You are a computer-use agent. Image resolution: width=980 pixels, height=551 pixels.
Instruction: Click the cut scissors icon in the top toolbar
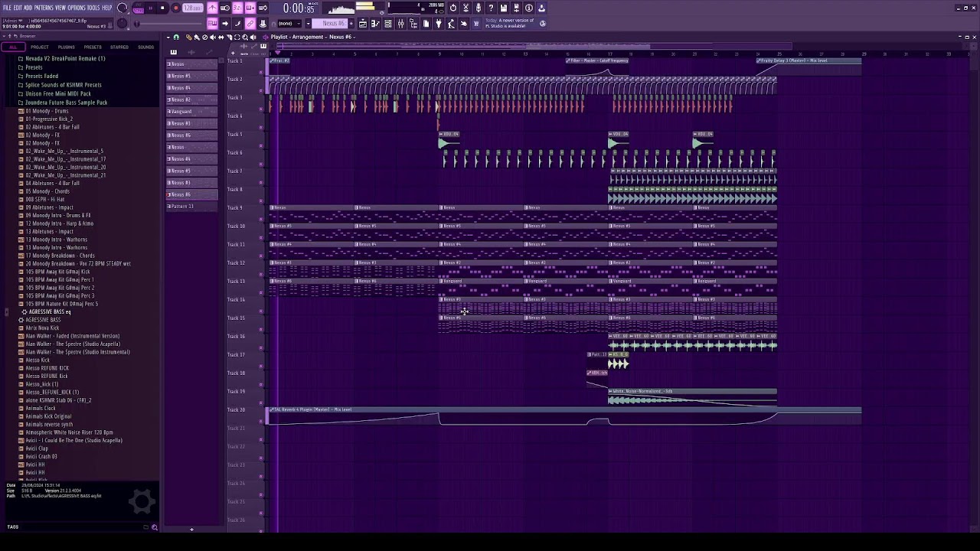click(x=465, y=8)
